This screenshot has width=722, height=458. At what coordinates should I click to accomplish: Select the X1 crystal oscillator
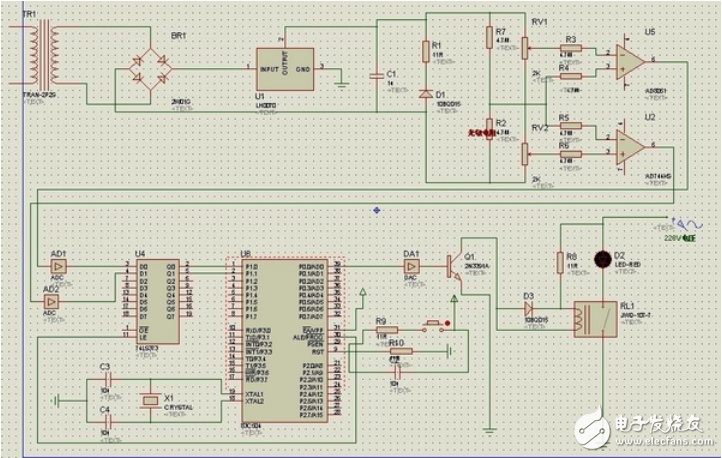click(149, 400)
